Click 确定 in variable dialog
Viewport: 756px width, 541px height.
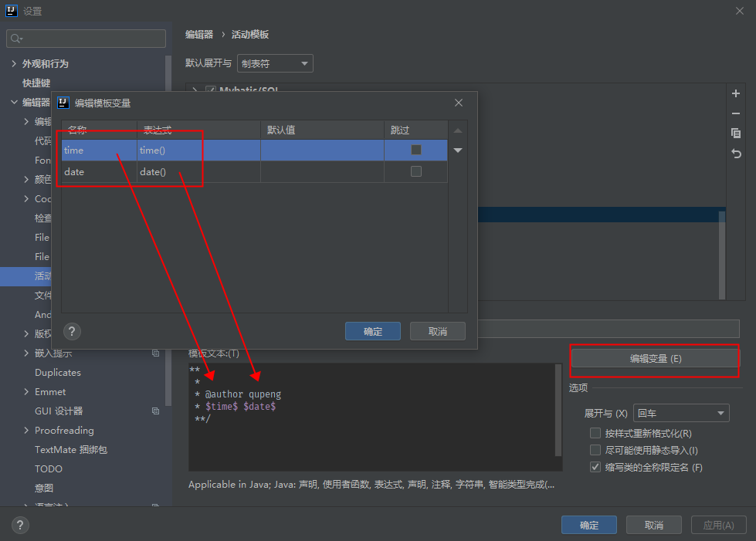[373, 331]
